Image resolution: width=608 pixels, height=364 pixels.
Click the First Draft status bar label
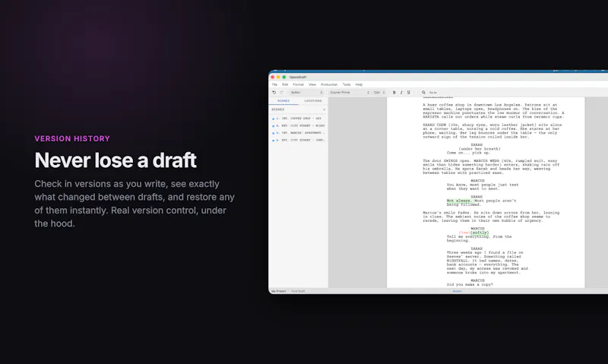coord(298,291)
